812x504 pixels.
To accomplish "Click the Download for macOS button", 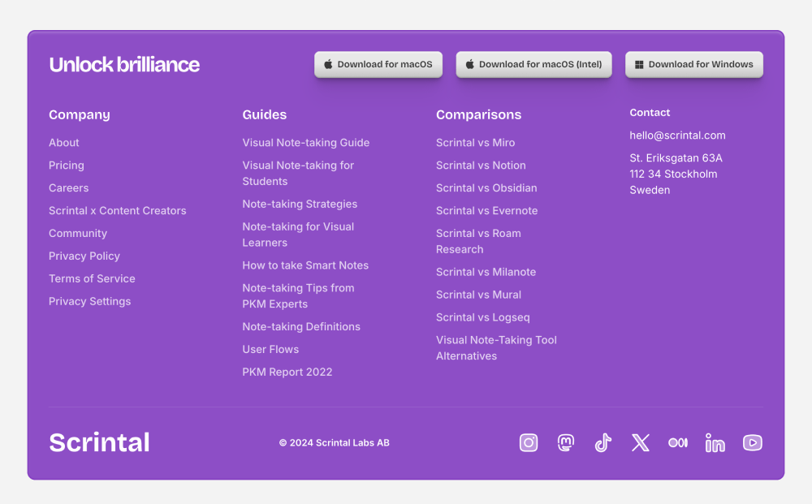I will 378,64.
